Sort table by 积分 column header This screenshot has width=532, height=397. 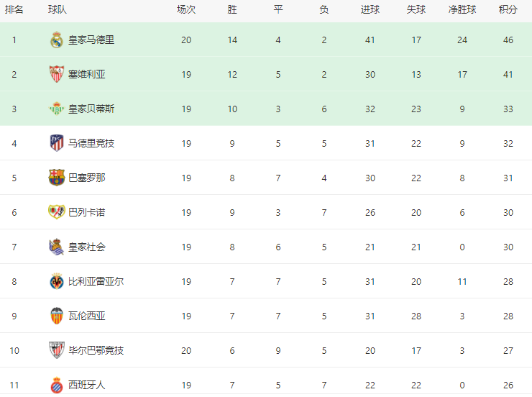coord(508,9)
